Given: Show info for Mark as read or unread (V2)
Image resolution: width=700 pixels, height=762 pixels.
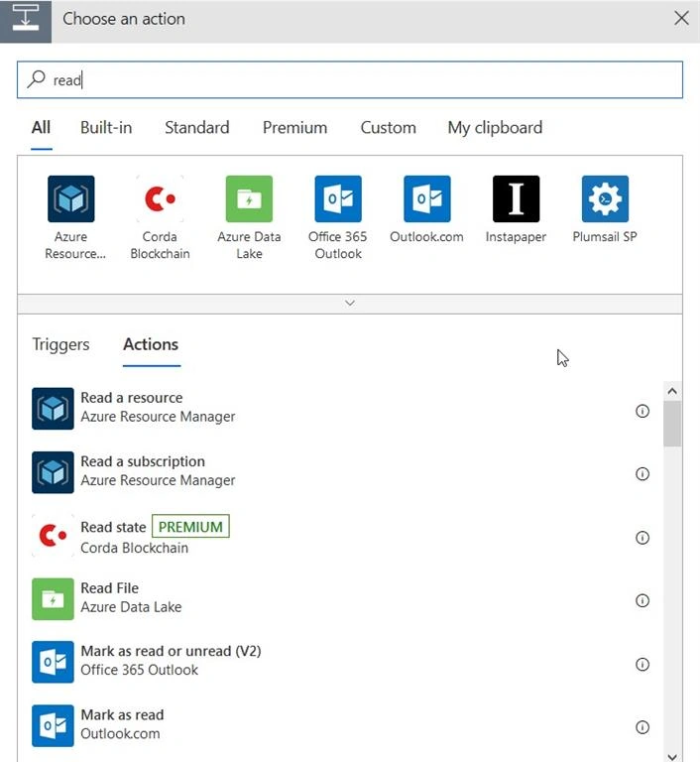Looking at the screenshot, I should (x=642, y=665).
